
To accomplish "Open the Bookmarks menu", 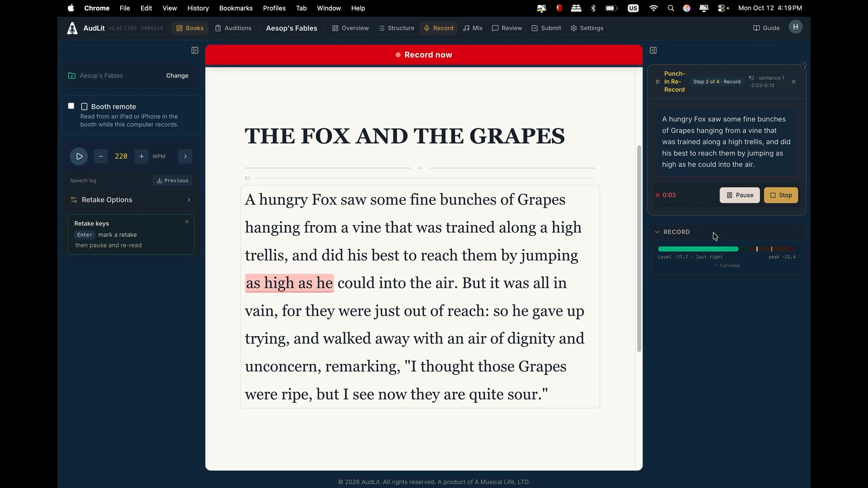I will pos(236,8).
